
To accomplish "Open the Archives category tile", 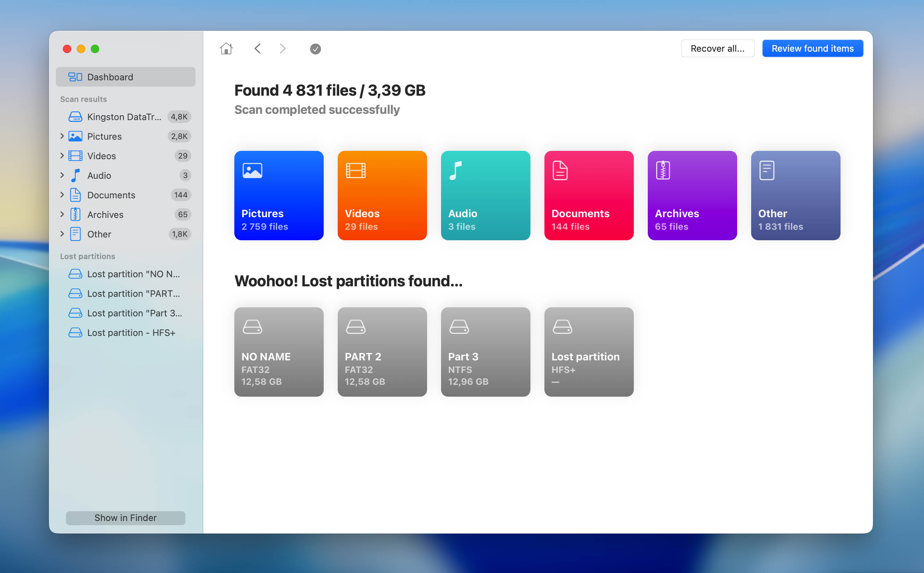I will coord(692,195).
